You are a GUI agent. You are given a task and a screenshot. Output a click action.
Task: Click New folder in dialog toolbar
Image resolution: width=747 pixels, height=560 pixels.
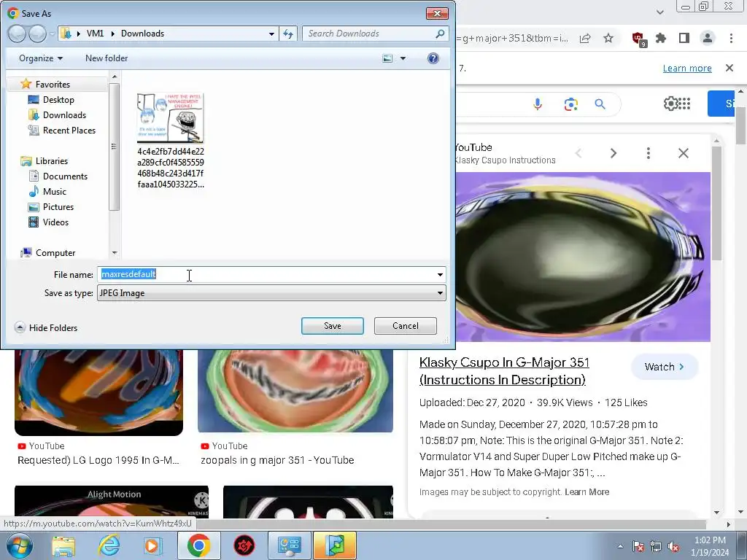(x=107, y=58)
